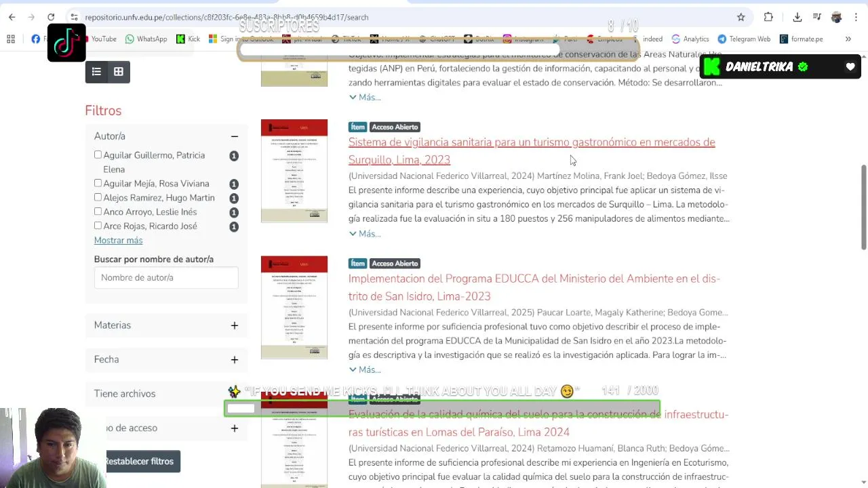Open the EDUCCA thesis cover thumbnail
Viewport: 868px width, 488px height.
click(294, 307)
